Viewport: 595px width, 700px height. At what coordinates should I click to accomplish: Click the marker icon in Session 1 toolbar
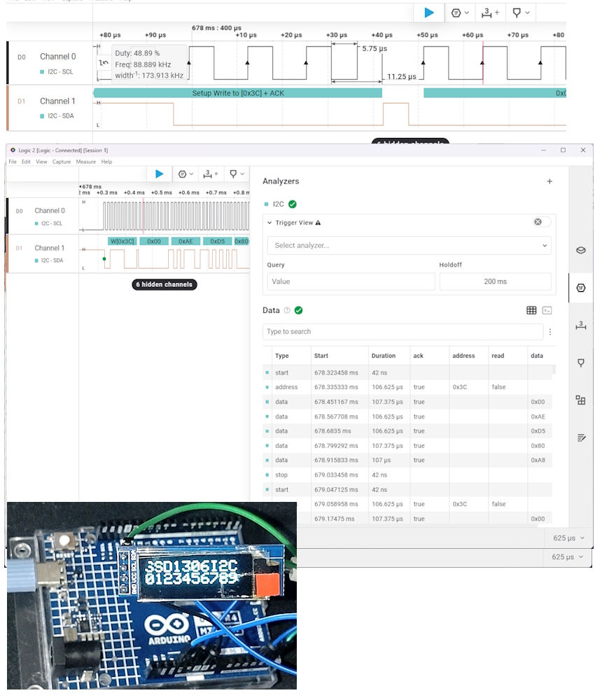click(x=233, y=174)
